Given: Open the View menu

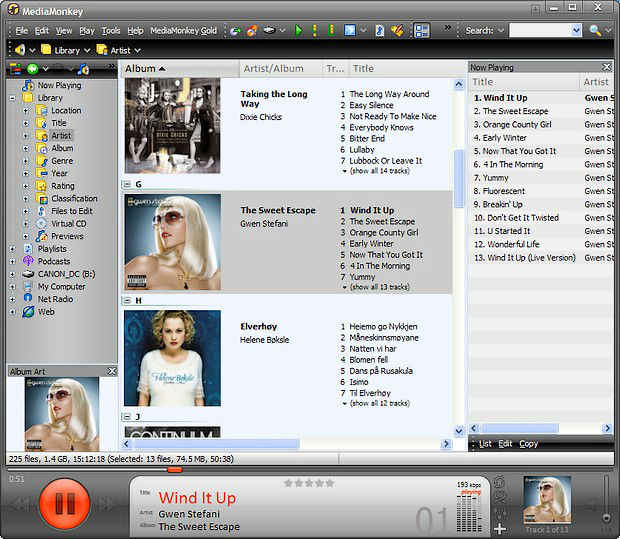Looking at the screenshot, I should (x=64, y=30).
